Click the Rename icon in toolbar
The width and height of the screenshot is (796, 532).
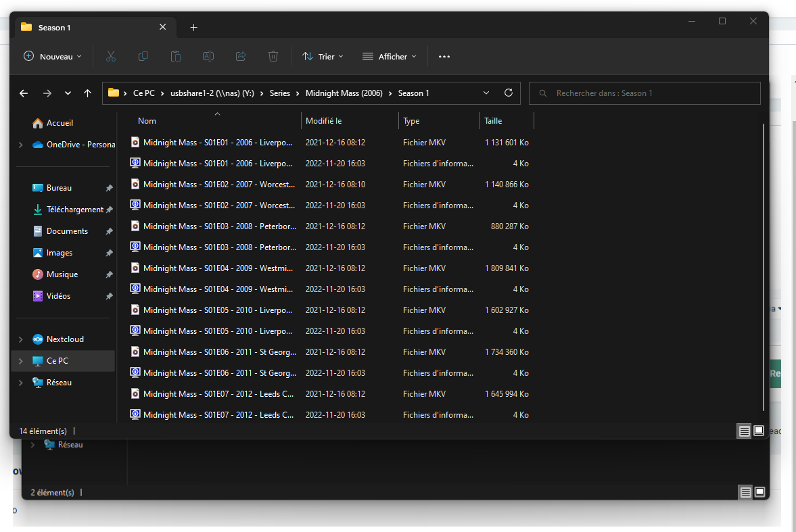click(208, 57)
